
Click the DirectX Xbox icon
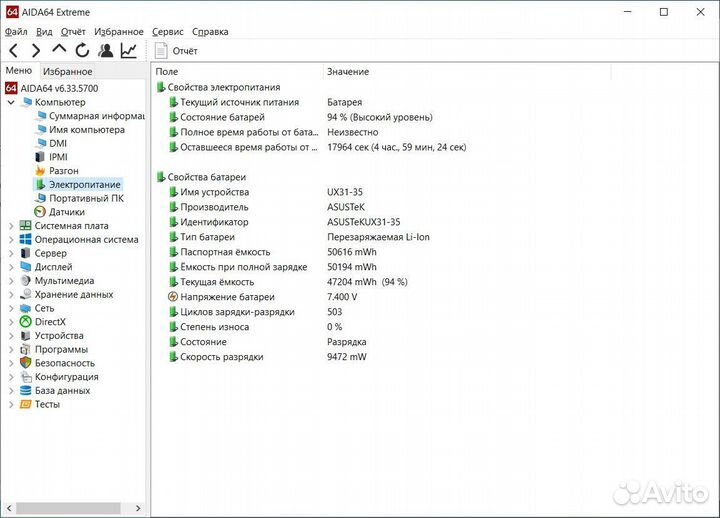coord(26,322)
